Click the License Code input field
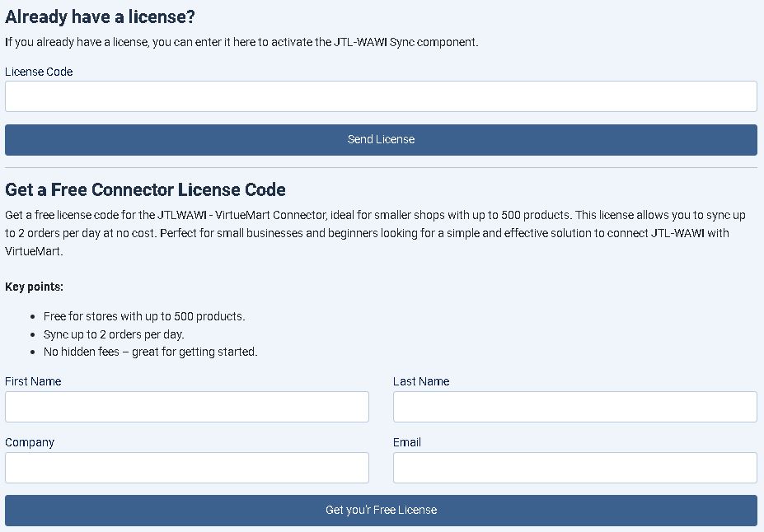 tap(381, 96)
